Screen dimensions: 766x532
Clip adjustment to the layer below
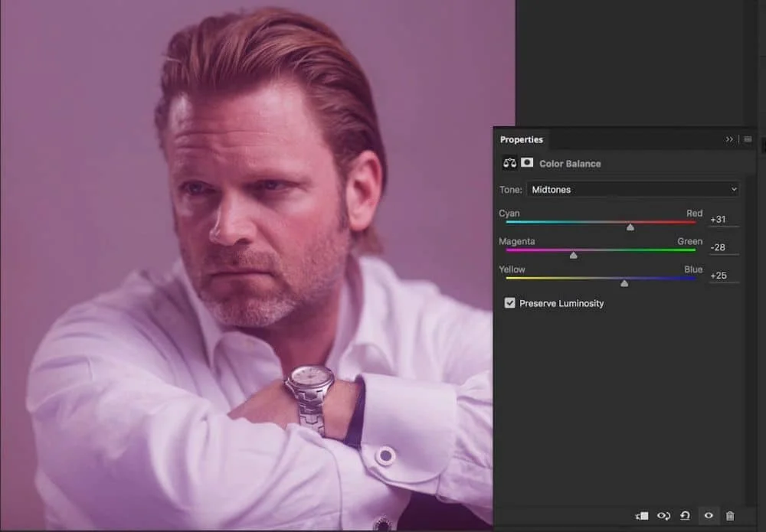point(642,517)
